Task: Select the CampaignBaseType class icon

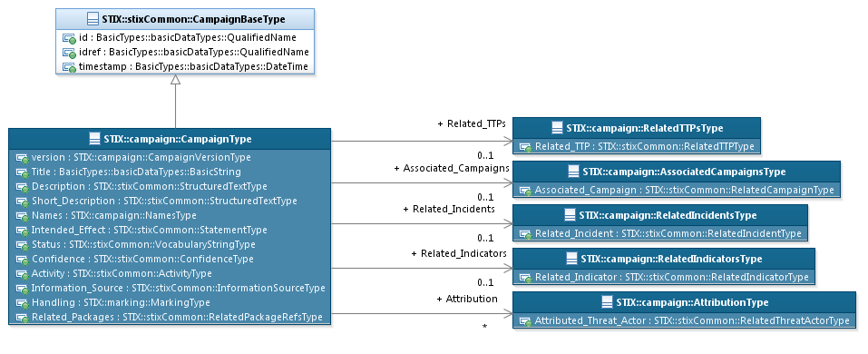Action: 93,19
